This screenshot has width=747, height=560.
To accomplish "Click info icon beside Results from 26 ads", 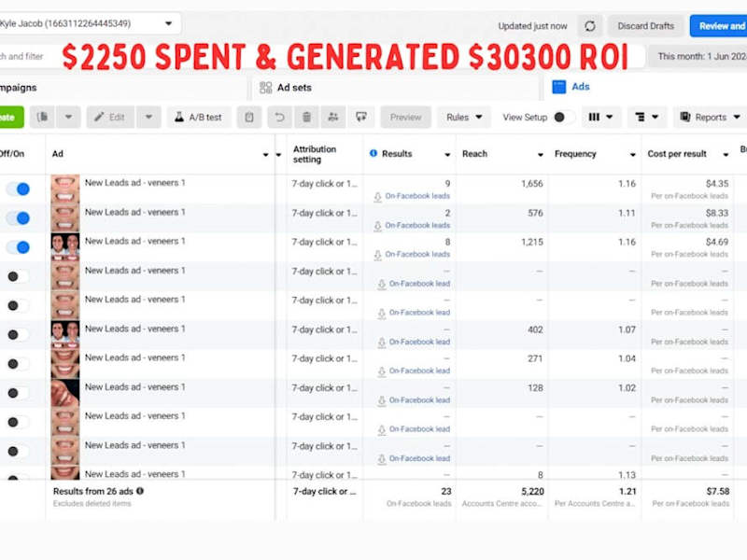I will (x=140, y=491).
